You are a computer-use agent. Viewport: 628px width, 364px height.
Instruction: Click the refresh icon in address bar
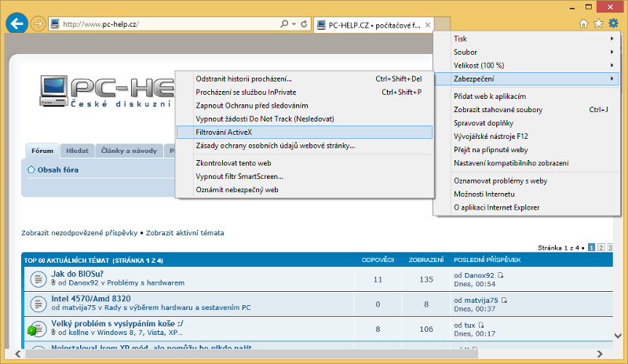pos(304,24)
